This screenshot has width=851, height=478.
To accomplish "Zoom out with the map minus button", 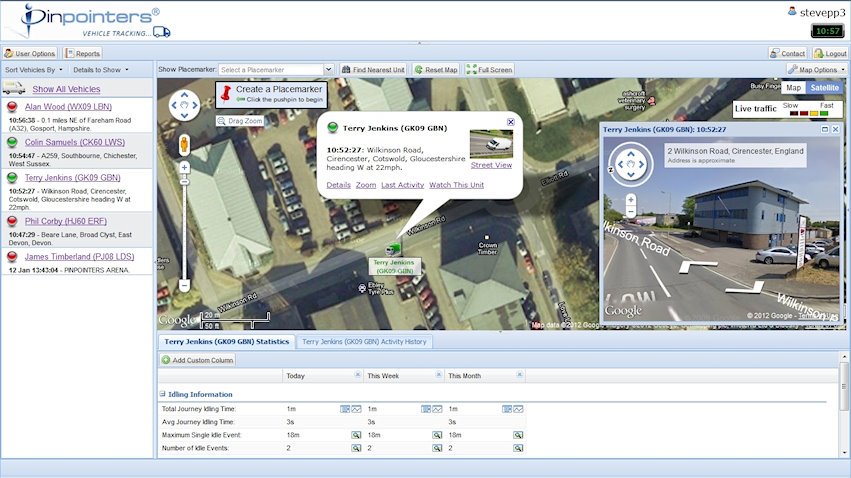I will [185, 285].
